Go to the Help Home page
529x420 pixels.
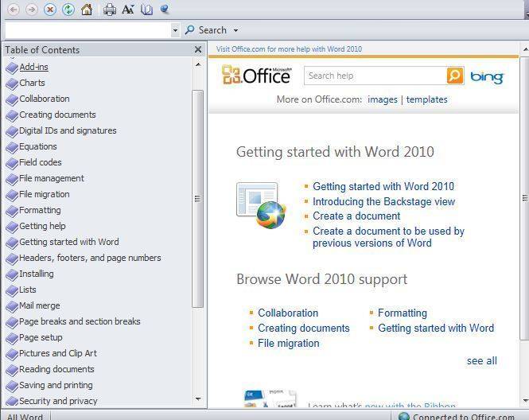[x=87, y=10]
